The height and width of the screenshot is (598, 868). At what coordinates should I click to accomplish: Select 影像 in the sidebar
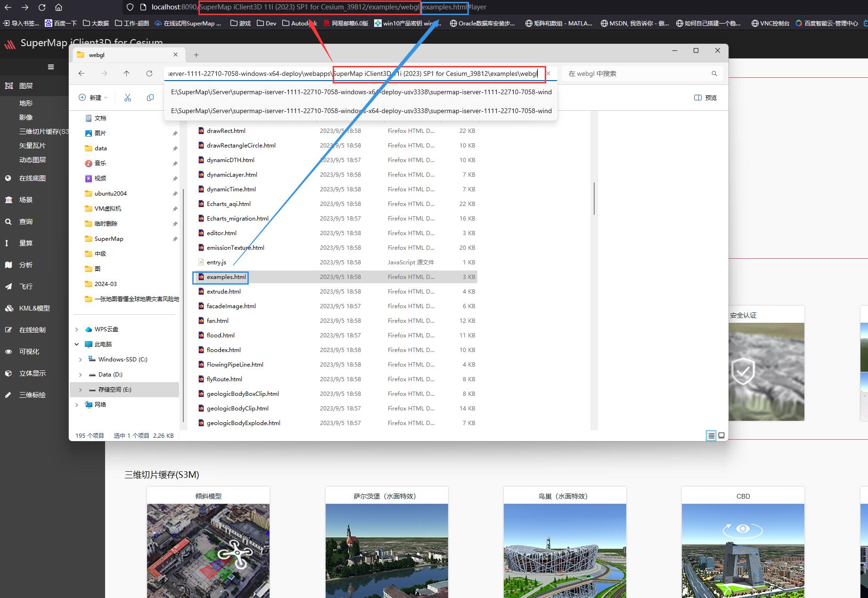(26, 117)
